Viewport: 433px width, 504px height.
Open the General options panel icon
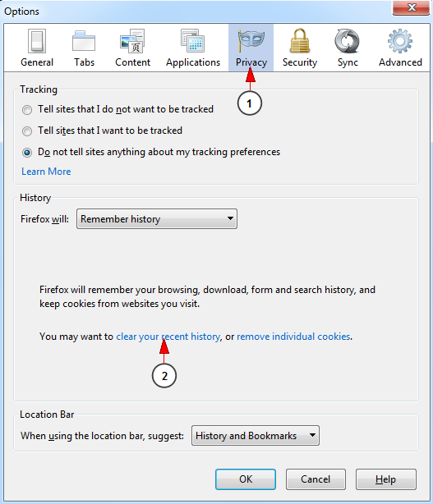(37, 41)
